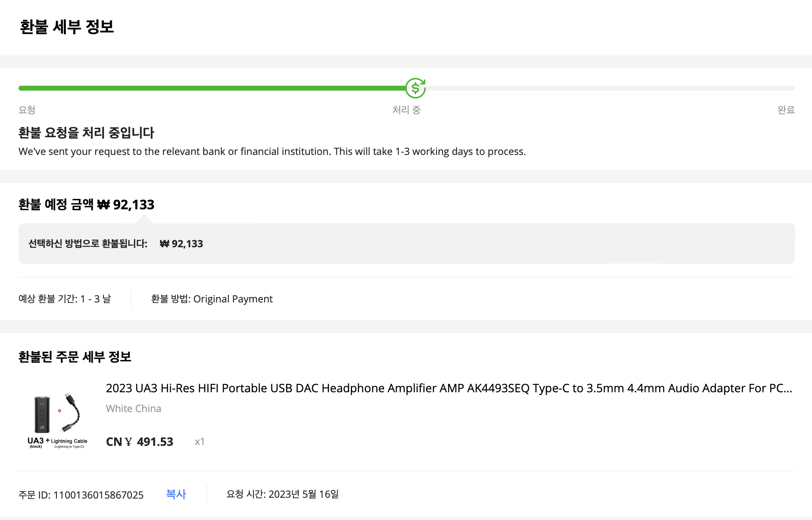Screen dimensions: 812x520
Task: Click the 복사 copy link
Action: click(176, 494)
